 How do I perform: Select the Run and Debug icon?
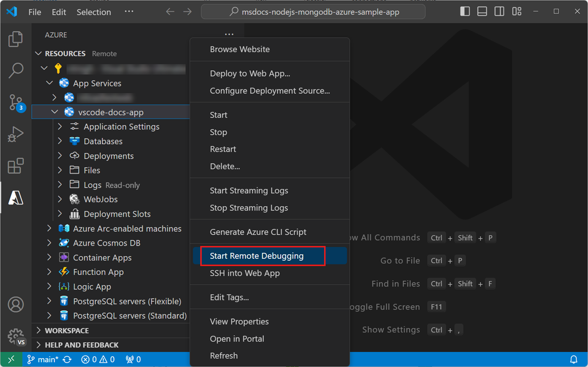tap(16, 134)
